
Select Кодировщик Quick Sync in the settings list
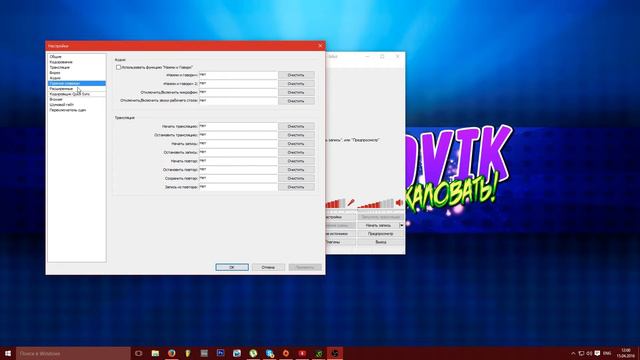[76, 94]
